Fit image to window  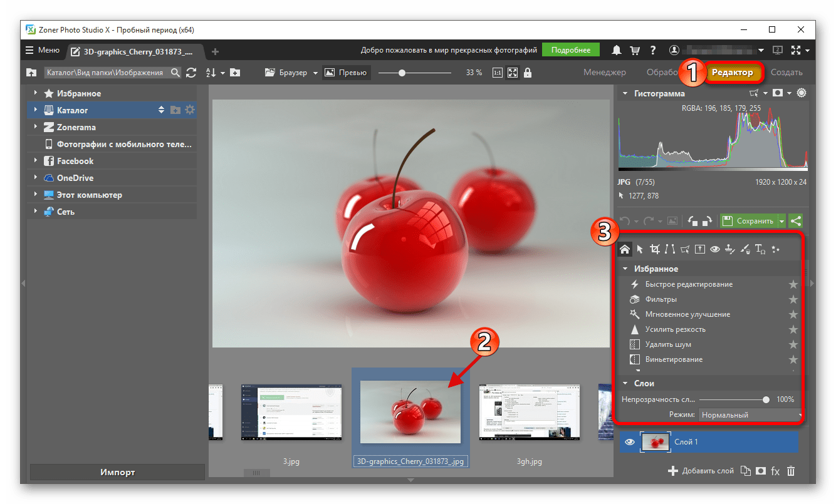click(513, 73)
